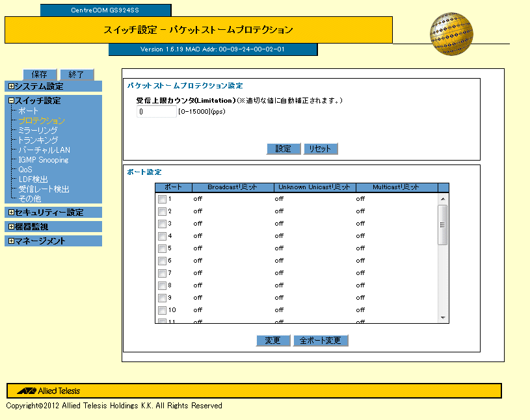Expand the セキュリティー設定 section
Viewport: 530px width, 420px height.
coord(11,213)
